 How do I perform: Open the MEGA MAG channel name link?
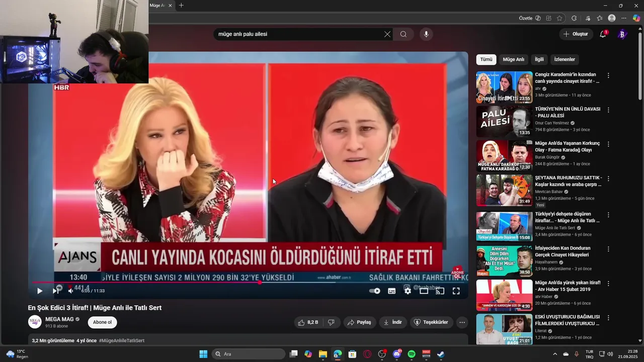(59, 319)
